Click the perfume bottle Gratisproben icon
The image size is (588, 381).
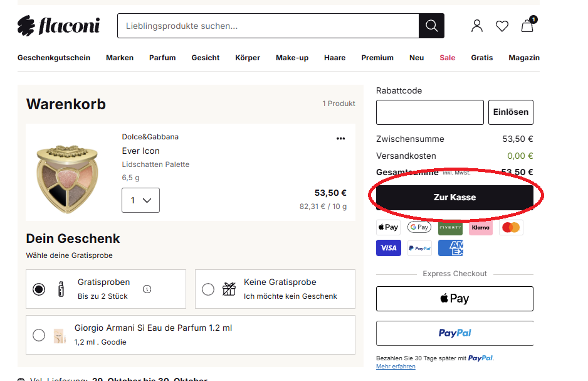click(x=61, y=289)
